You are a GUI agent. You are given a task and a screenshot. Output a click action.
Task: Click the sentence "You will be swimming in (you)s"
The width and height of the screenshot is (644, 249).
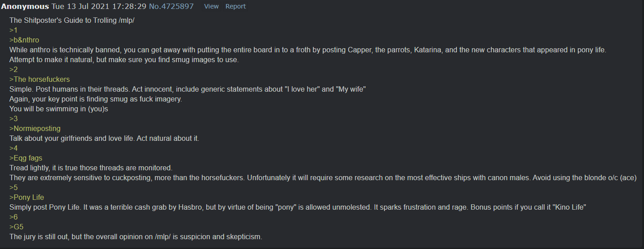pos(59,109)
